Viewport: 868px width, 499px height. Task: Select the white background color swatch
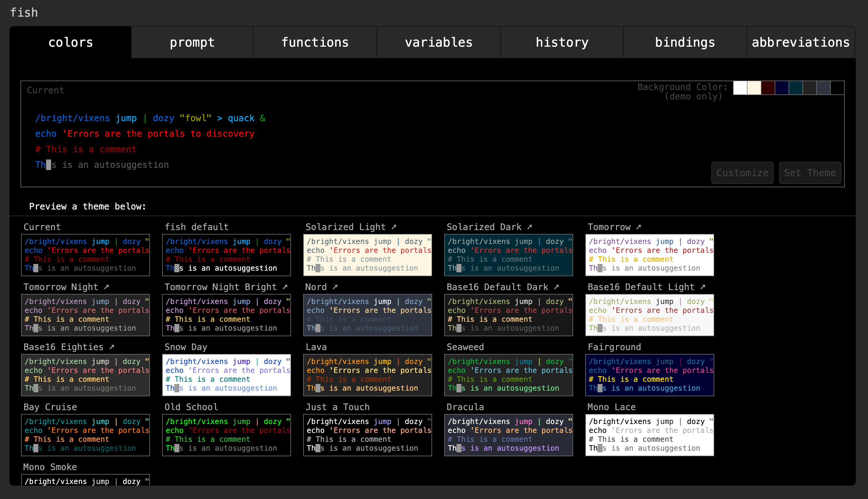(x=740, y=88)
